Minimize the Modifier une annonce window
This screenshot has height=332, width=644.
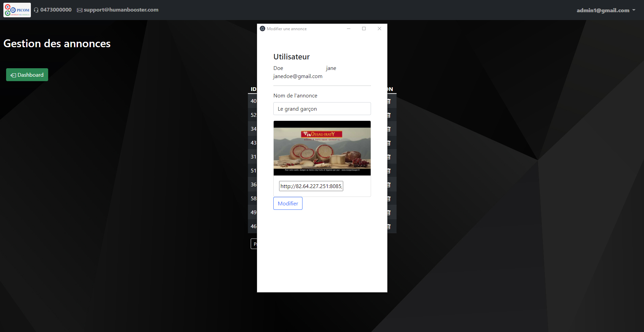point(348,29)
